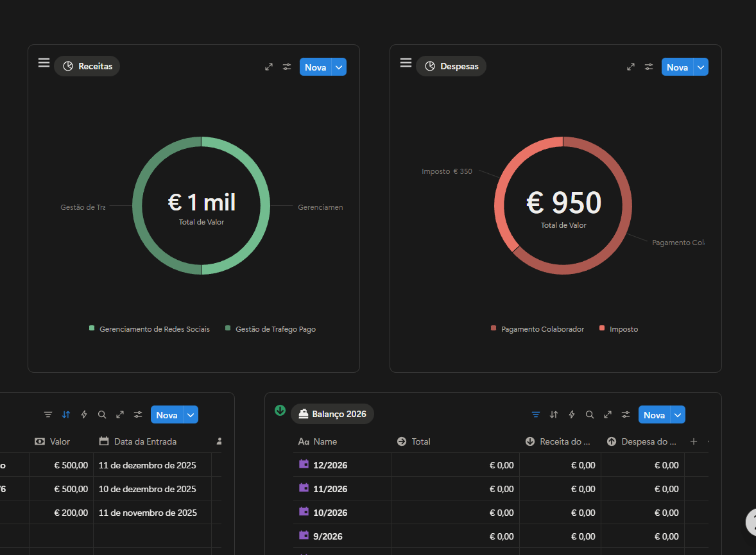
Task: Open the Receitas panel hamburger menu
Action: [44, 63]
